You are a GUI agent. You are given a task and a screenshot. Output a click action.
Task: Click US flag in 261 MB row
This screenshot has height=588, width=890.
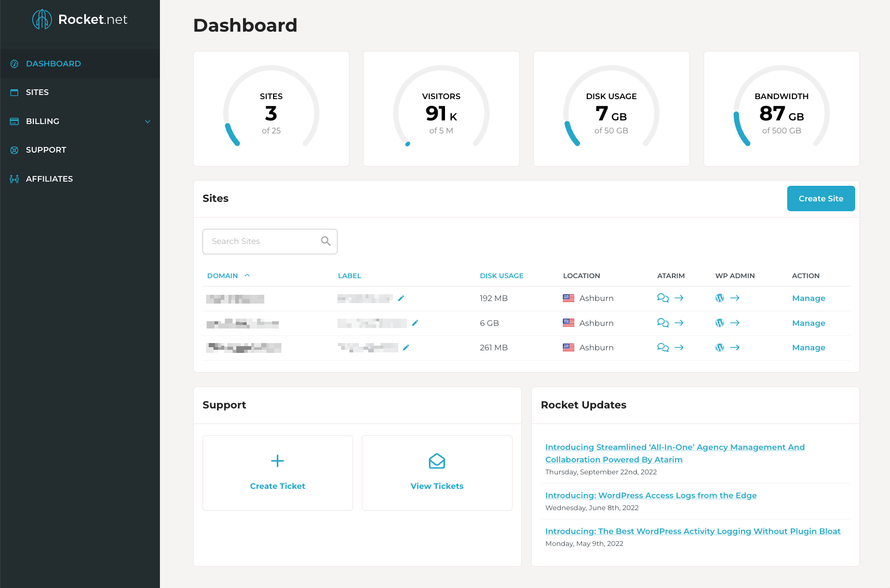(x=569, y=347)
